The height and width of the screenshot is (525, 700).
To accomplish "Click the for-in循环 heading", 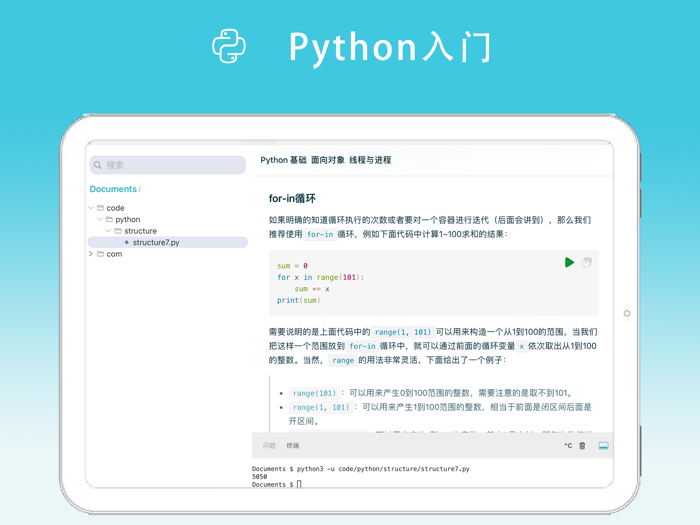I will (x=292, y=199).
